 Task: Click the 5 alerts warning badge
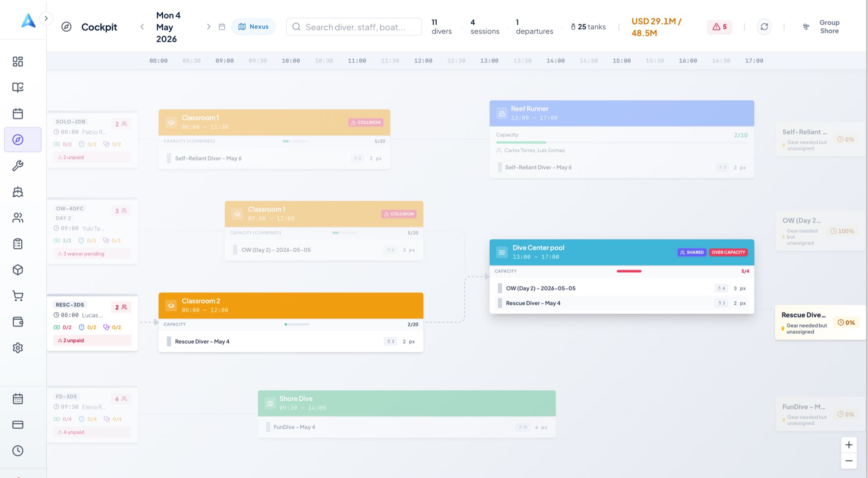click(x=719, y=27)
